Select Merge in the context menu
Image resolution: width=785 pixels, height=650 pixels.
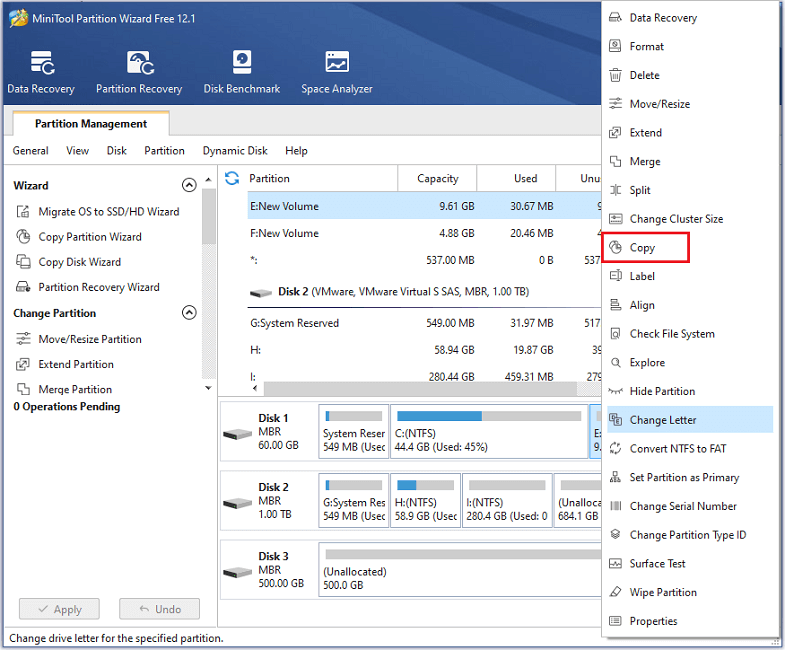pyautogui.click(x=690, y=161)
